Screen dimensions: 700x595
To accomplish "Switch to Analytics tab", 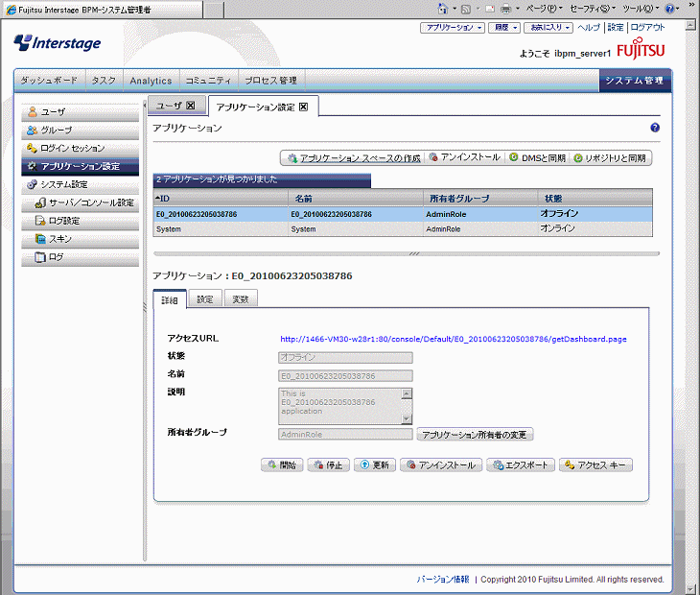I will click(x=151, y=81).
